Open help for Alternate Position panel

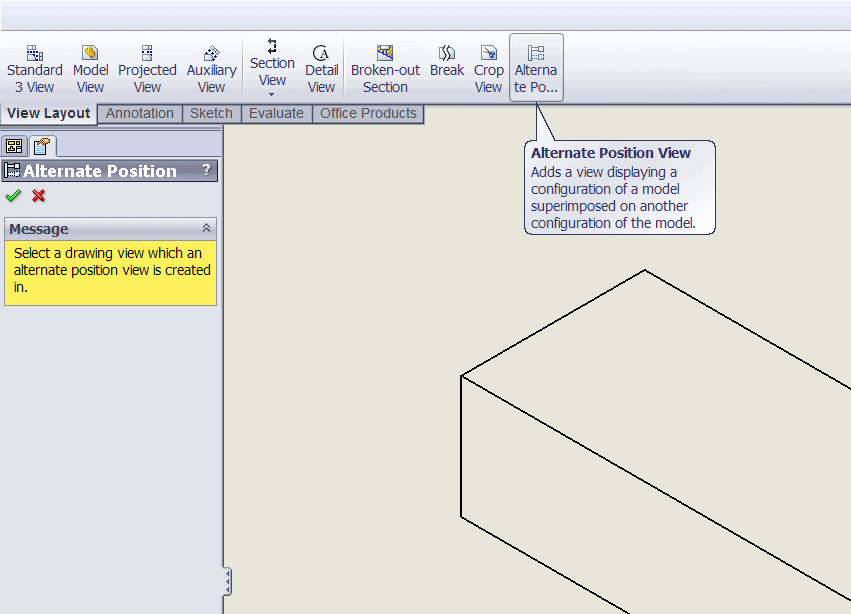(206, 171)
